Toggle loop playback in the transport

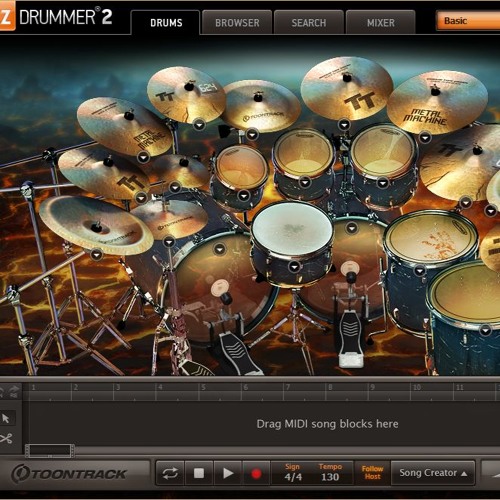point(170,473)
